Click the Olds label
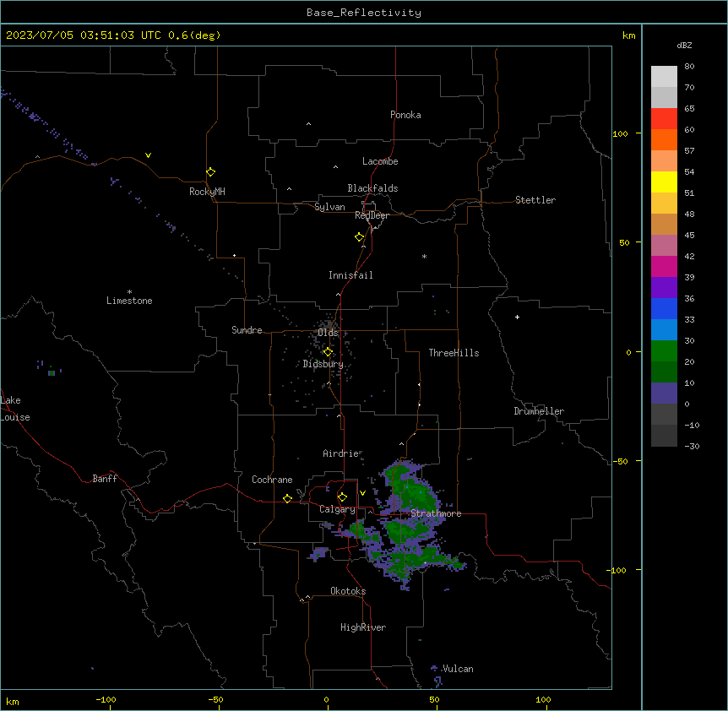The image size is (728, 711). click(x=328, y=333)
